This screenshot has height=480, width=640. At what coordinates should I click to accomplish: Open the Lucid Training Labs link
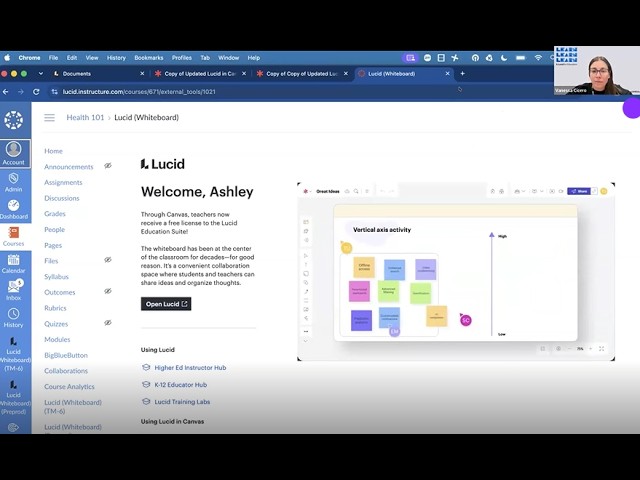point(182,402)
